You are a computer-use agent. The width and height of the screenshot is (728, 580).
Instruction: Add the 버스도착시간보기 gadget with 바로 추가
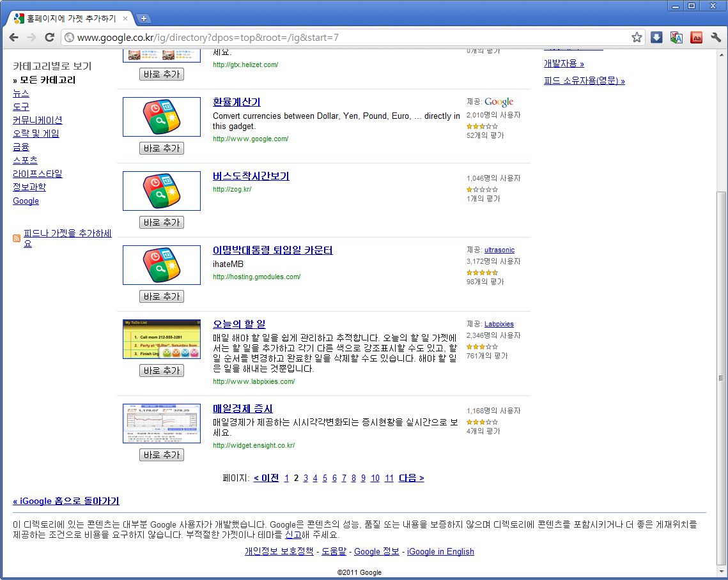pyautogui.click(x=162, y=223)
